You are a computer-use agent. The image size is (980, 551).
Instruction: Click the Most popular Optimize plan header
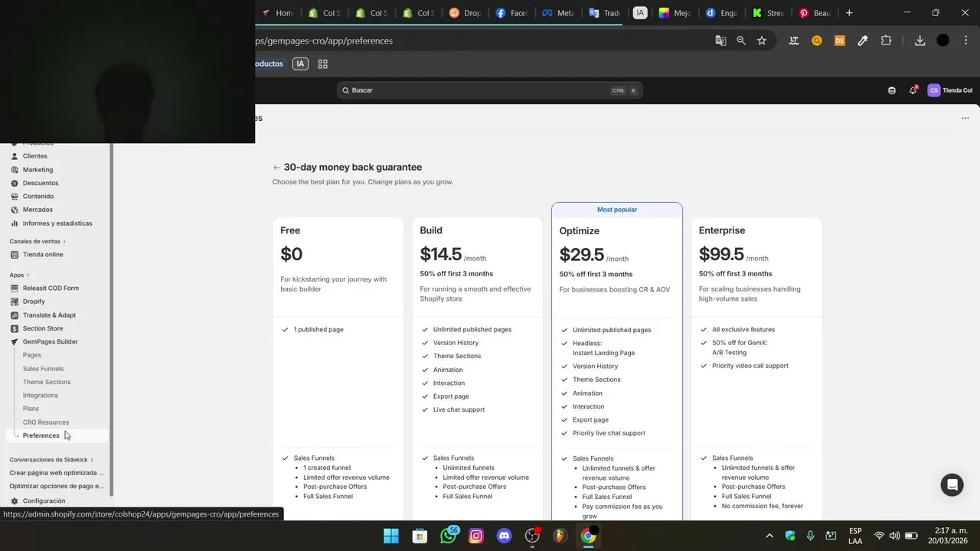pyautogui.click(x=617, y=210)
